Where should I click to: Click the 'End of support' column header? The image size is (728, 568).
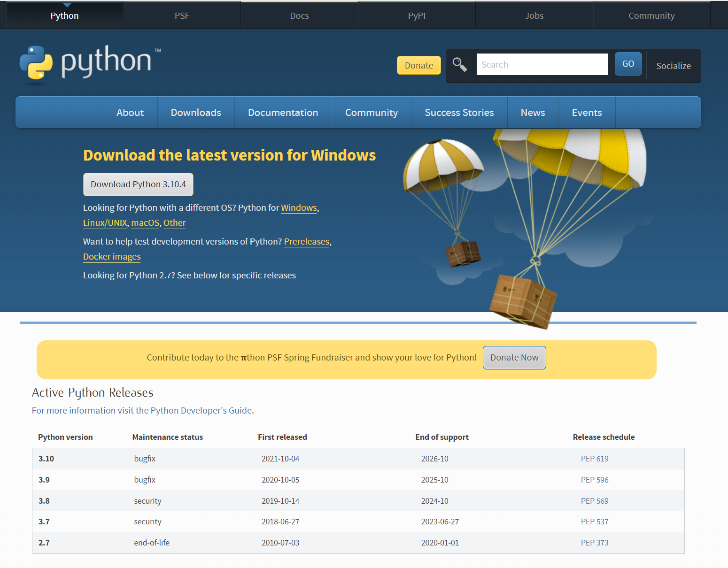(442, 437)
